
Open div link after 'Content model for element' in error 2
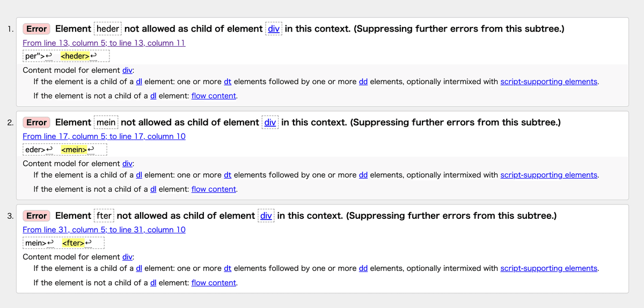coord(127,163)
